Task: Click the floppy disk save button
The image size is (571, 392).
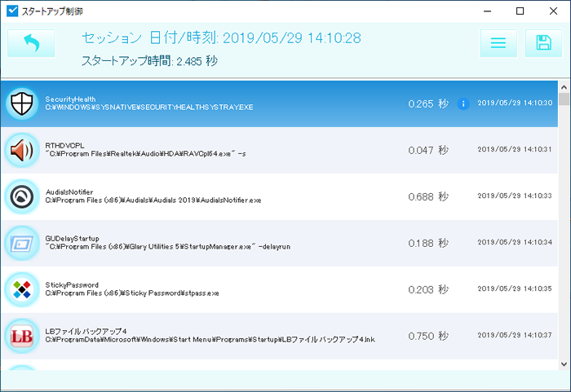Action: pos(543,43)
